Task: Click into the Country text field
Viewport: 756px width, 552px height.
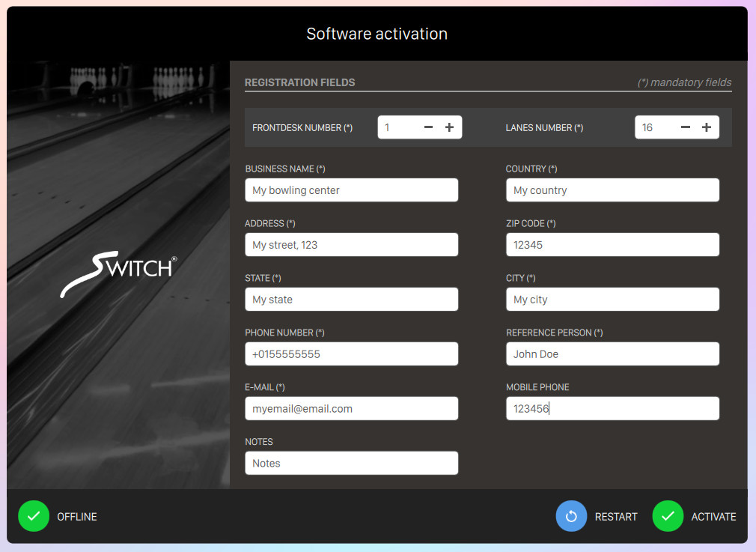Action: pos(612,190)
